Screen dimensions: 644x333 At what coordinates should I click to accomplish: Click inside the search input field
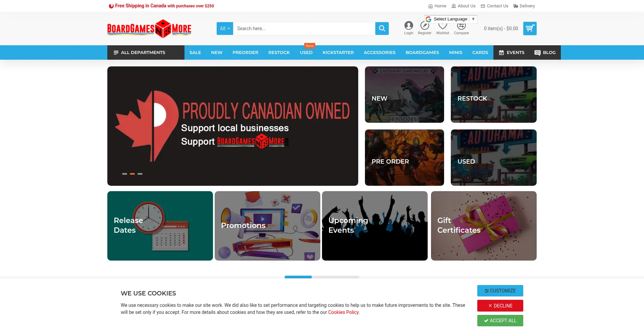[302, 29]
